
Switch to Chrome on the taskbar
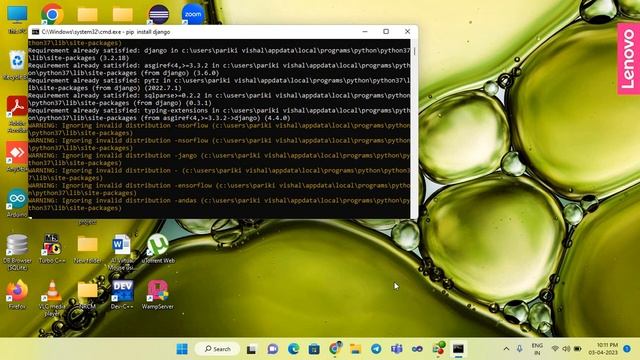(335, 349)
